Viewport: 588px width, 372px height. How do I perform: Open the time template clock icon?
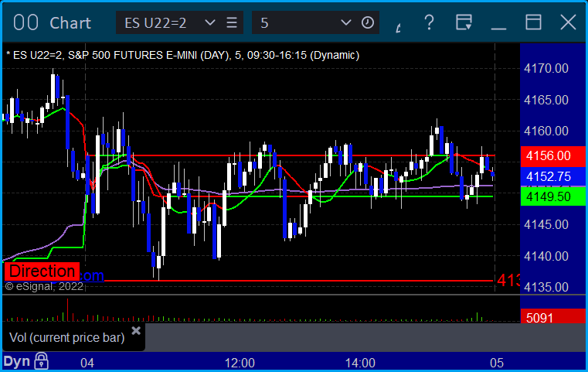tap(368, 22)
